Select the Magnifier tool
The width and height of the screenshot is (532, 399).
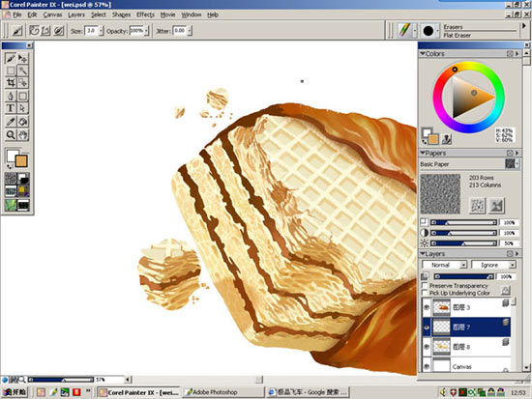(x=11, y=135)
